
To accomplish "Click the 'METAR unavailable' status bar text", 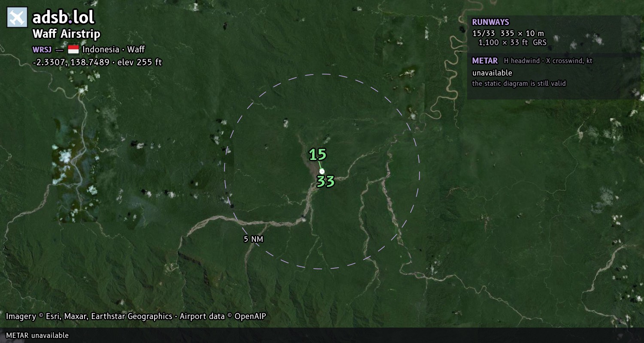I will click(x=37, y=335).
